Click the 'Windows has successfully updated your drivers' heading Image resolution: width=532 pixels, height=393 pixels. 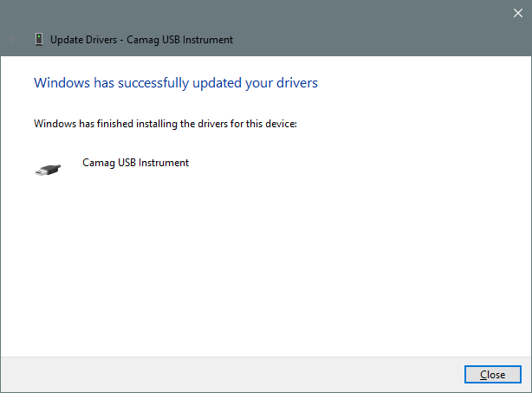(175, 83)
